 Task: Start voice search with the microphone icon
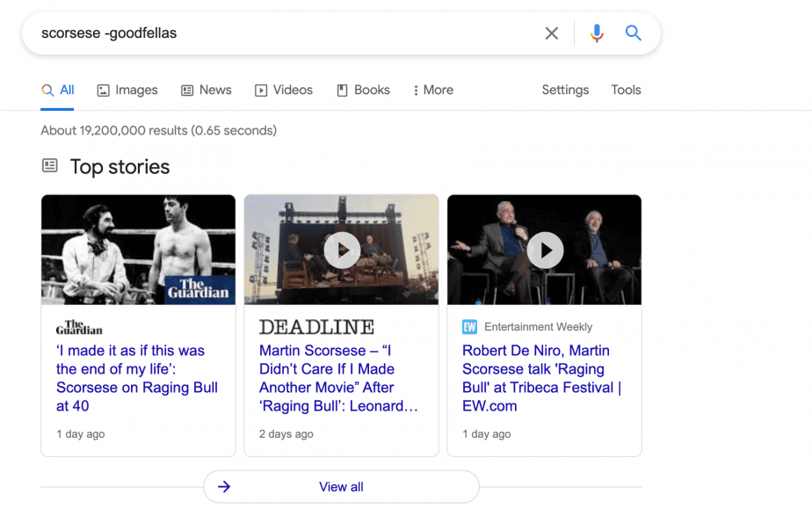pyautogui.click(x=597, y=33)
